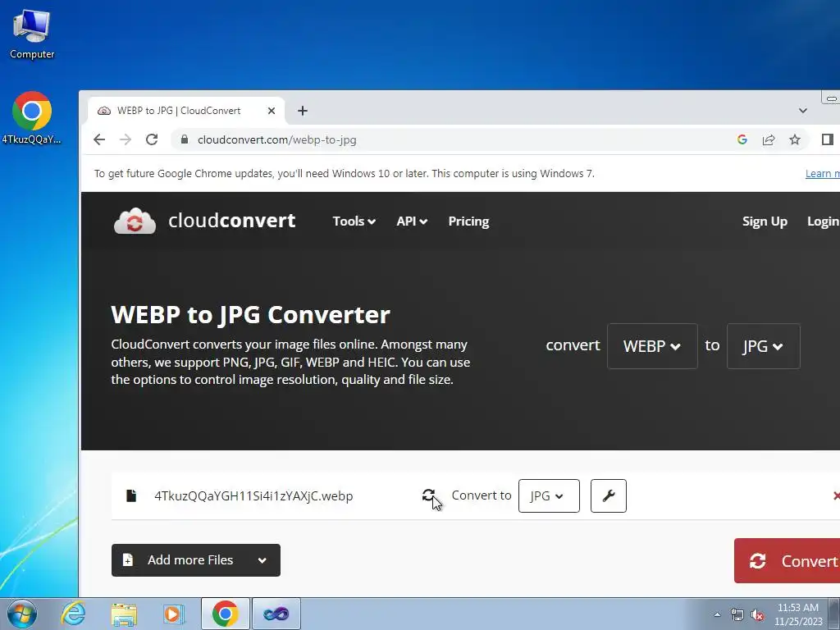840x630 pixels.
Task: Show hidden tray icons arrow
Action: point(717,614)
